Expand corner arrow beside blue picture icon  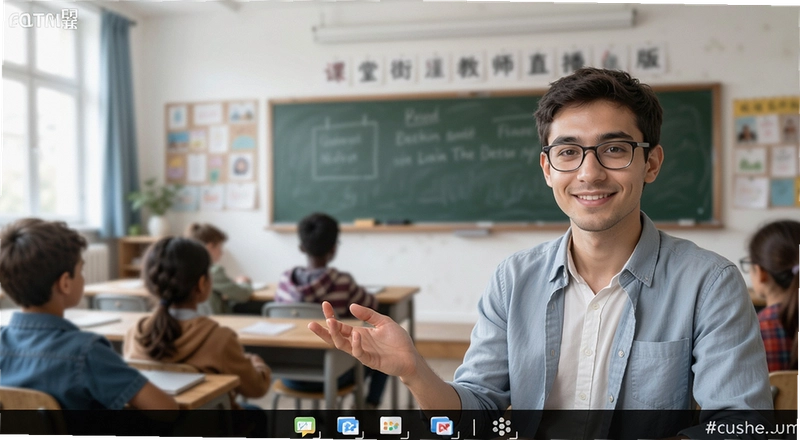(x=361, y=435)
